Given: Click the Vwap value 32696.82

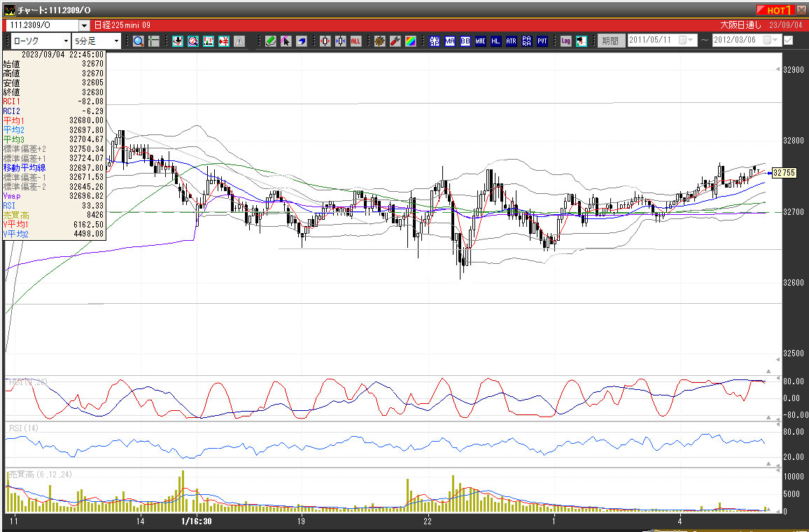Looking at the screenshot, I should [86, 196].
